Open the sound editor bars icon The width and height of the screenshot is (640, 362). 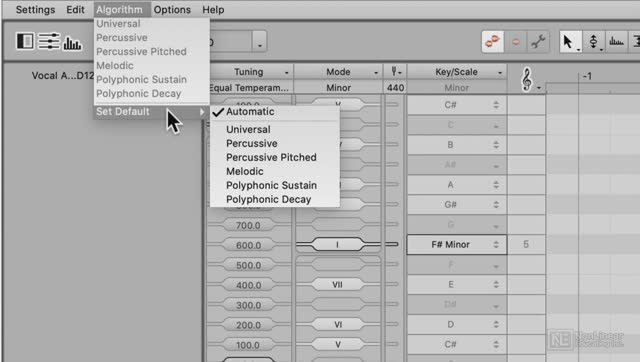[x=72, y=43]
